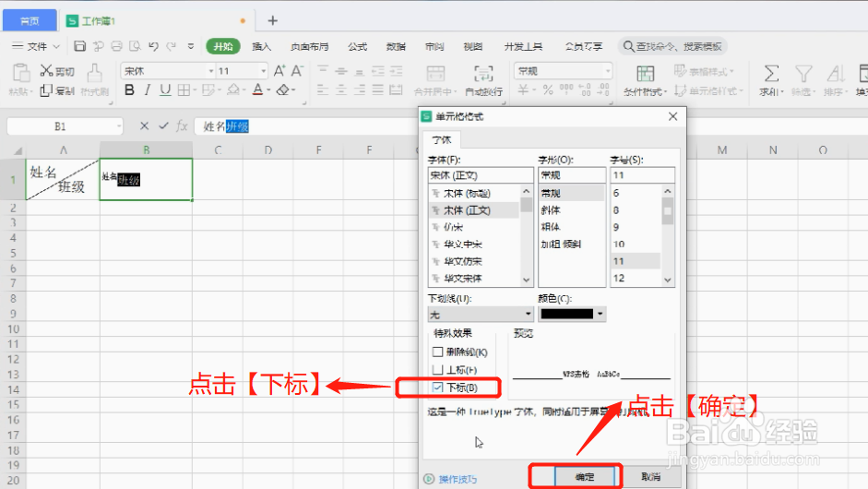Click the Wrap Text icon

tap(483, 73)
